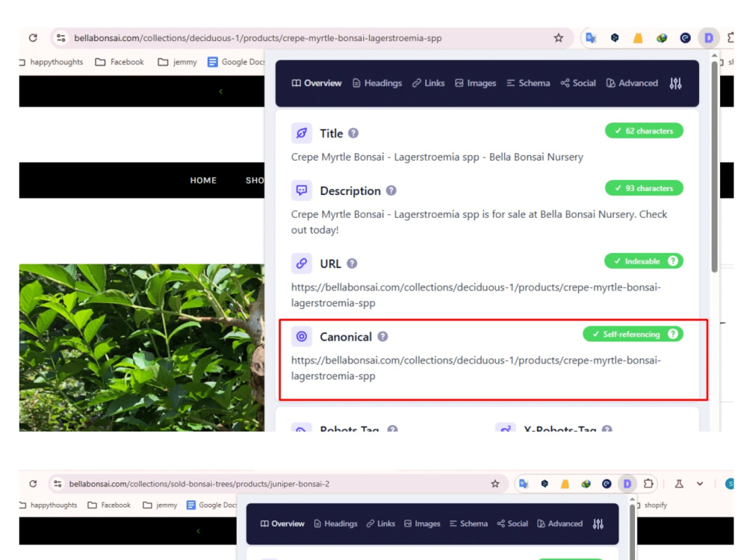Click question mark in Indexable badge
This screenshot has width=747, height=560.
pyautogui.click(x=673, y=261)
